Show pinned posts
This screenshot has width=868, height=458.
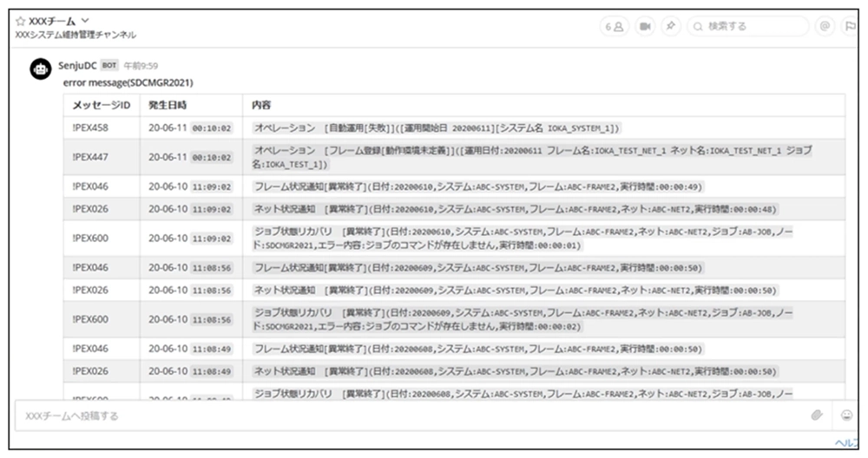click(x=670, y=26)
